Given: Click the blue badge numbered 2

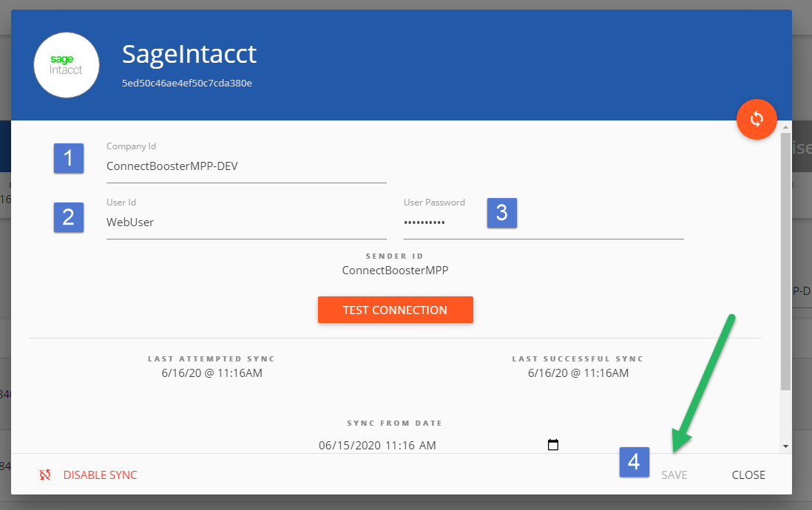Looking at the screenshot, I should pyautogui.click(x=68, y=217).
